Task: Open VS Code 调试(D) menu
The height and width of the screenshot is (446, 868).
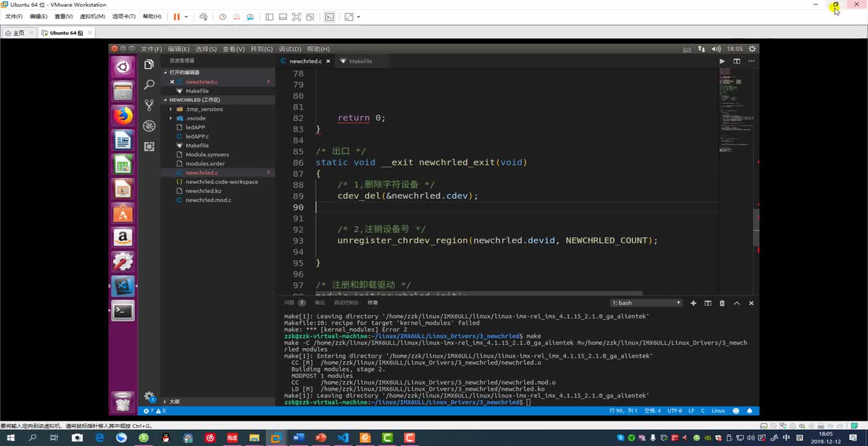Action: coord(290,49)
